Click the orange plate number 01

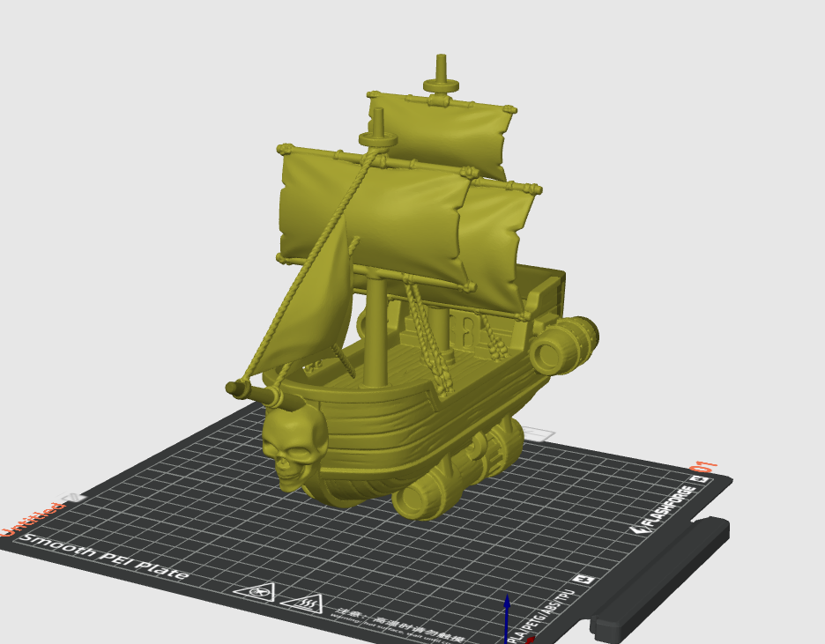tap(705, 466)
